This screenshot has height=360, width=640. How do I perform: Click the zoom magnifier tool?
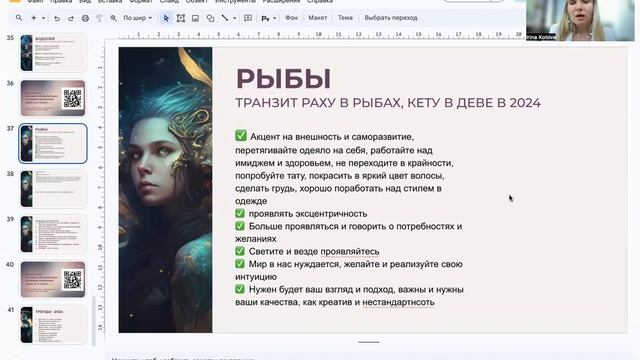113,18
